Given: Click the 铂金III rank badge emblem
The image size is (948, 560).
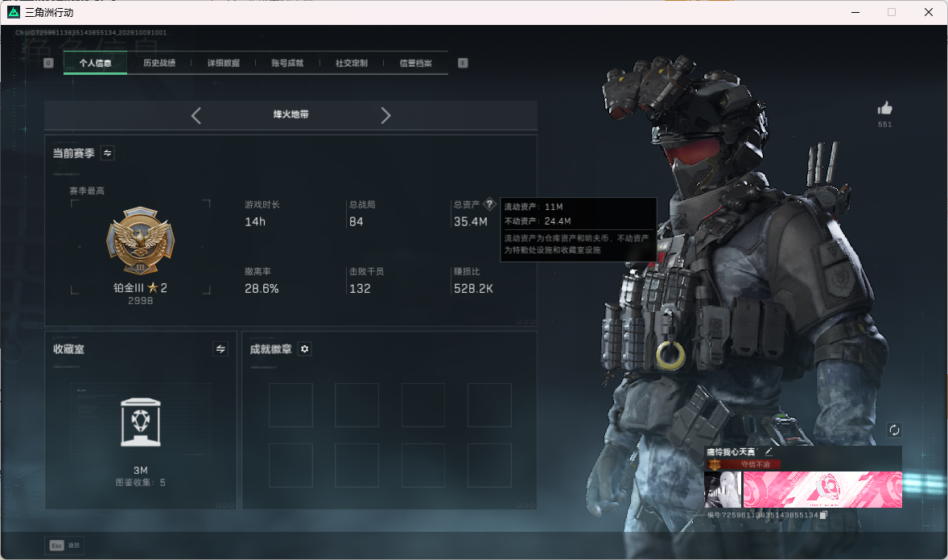Looking at the screenshot, I should point(141,241).
